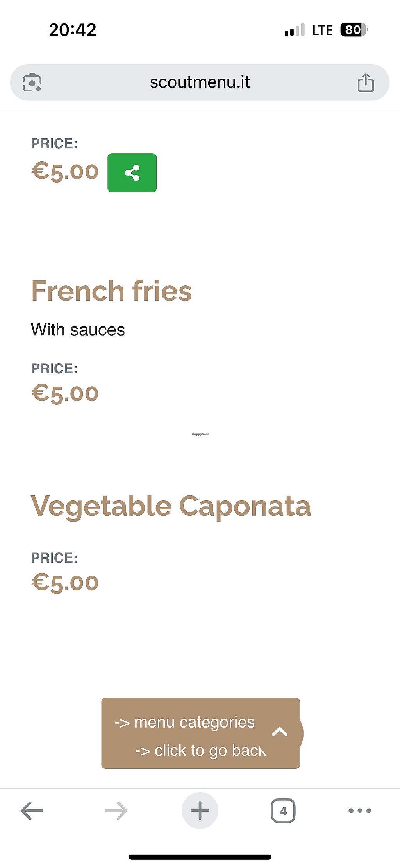Tap the battery indicator in status bar
Viewport: 400px width, 868px height.
coord(354,30)
